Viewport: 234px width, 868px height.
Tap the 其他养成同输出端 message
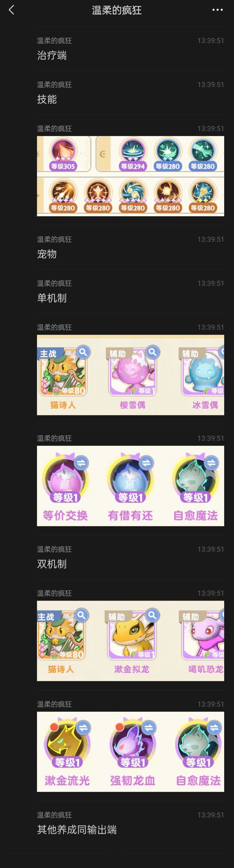tap(77, 830)
